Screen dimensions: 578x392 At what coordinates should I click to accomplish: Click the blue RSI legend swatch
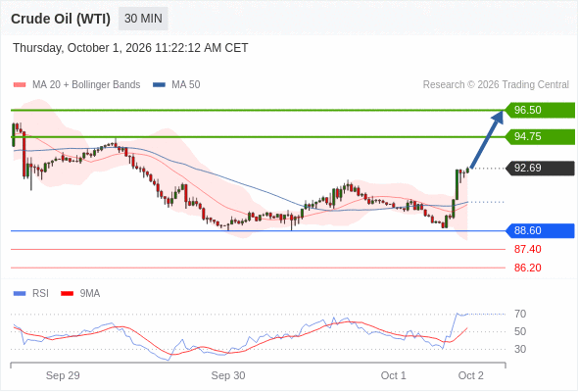[20, 294]
